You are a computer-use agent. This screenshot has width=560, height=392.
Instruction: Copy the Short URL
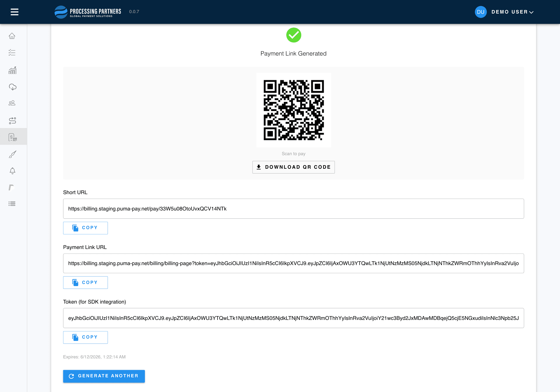(x=85, y=228)
